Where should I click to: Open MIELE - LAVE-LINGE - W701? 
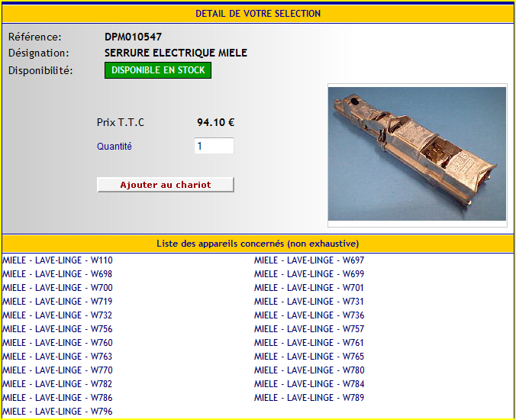308,288
